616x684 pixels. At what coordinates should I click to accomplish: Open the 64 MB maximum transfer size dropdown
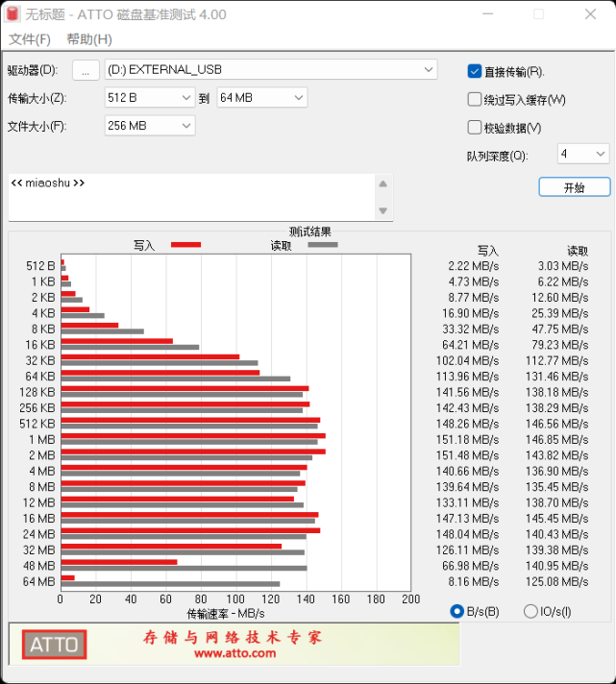[x=262, y=98]
